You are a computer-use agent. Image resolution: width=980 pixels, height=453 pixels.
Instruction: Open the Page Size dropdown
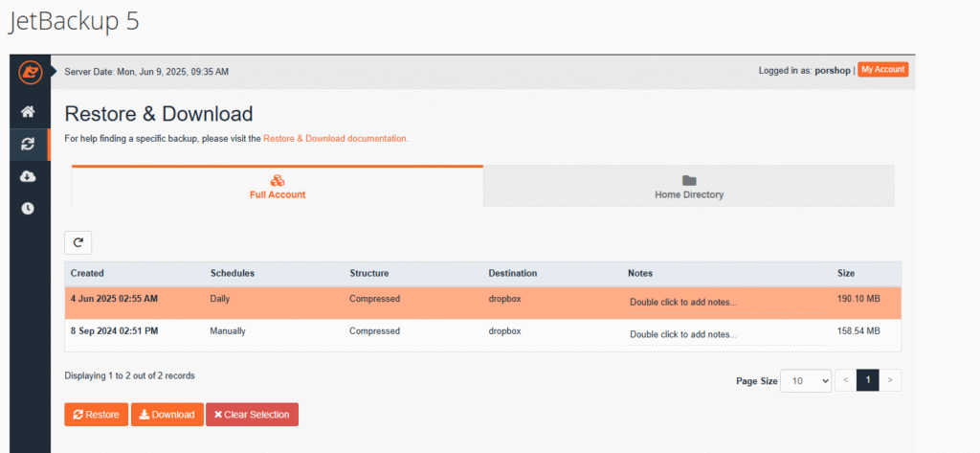pos(806,380)
